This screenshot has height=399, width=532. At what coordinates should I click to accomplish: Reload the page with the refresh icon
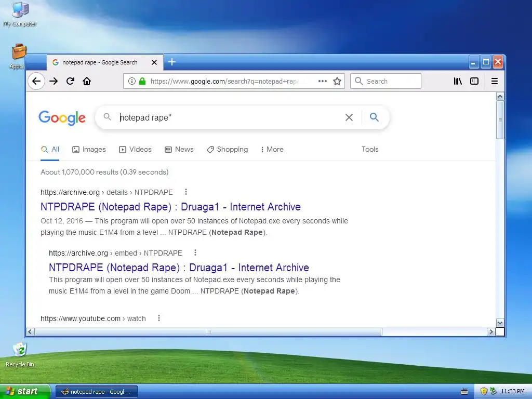coord(70,81)
